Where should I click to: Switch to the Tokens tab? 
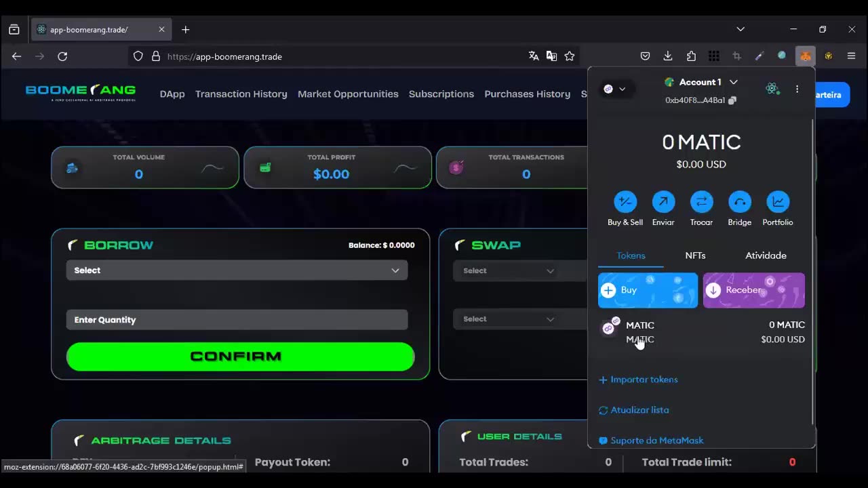pos(631,256)
